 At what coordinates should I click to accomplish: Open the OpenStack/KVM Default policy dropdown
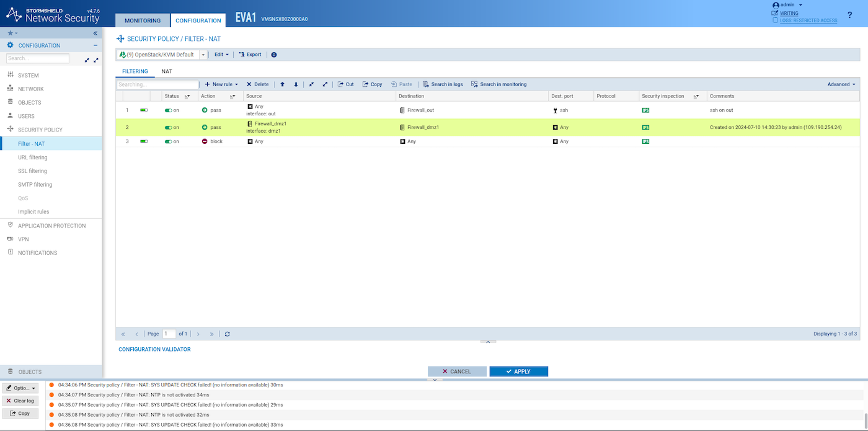[x=203, y=55]
